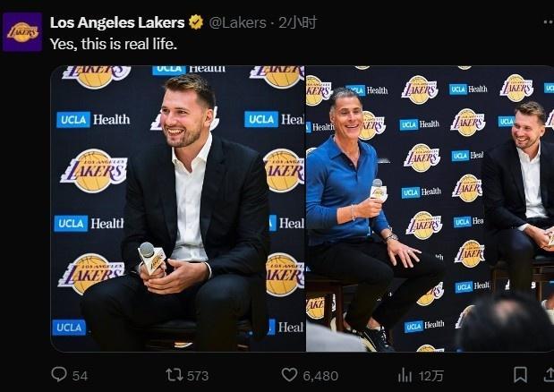Like the tweet with the heart icon
This screenshot has width=554, height=392.
289,375
